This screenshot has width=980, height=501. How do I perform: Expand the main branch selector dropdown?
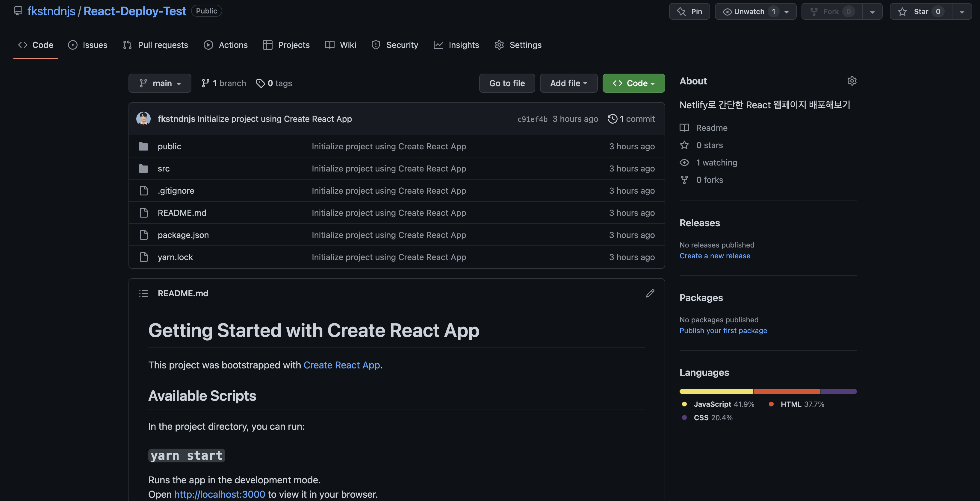tap(160, 83)
